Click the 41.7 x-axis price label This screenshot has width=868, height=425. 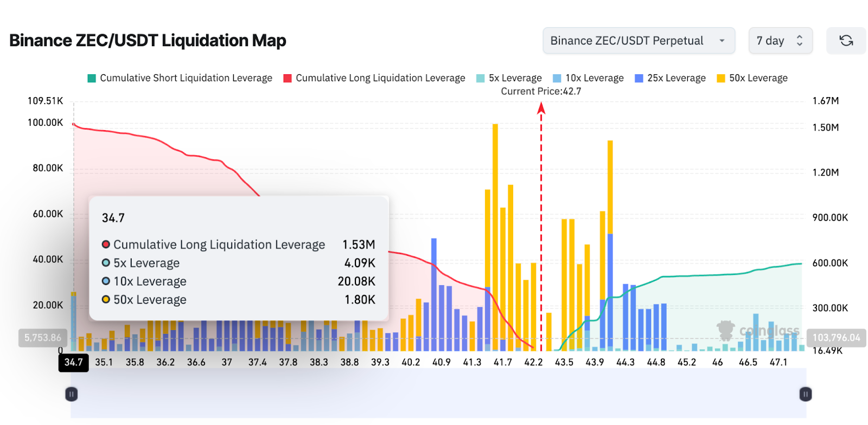point(503,362)
